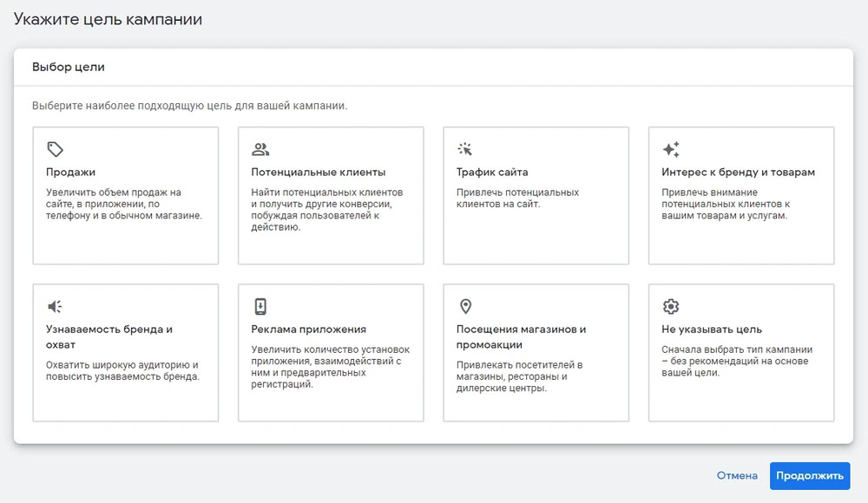This screenshot has height=503, width=868.
Task: Click the cursor click icon for Трафик сайта
Action: coord(465,149)
